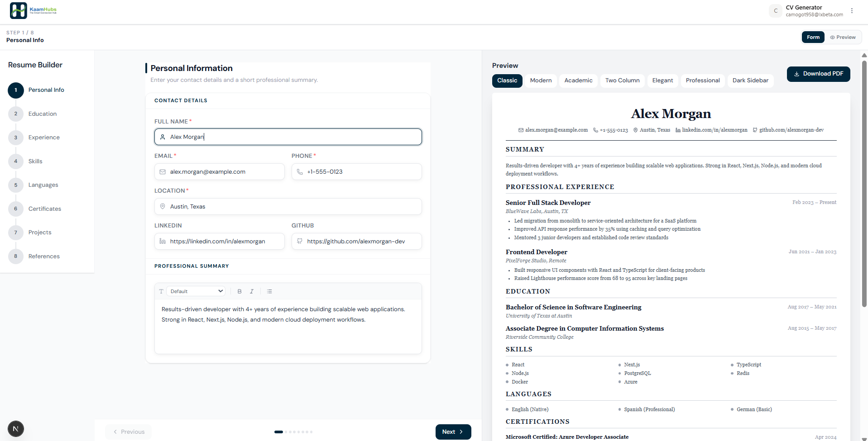Click the Bold formatting icon
The height and width of the screenshot is (441, 868).
coord(240,291)
